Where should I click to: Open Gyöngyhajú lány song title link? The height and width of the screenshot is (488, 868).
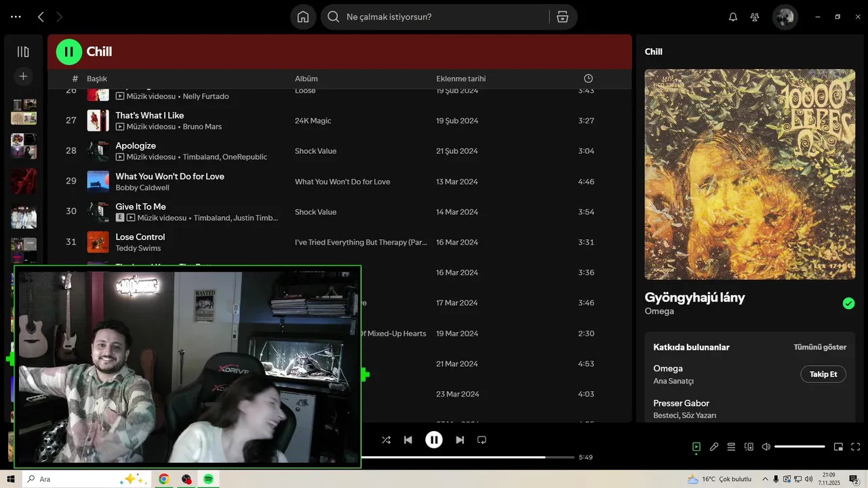(x=694, y=298)
